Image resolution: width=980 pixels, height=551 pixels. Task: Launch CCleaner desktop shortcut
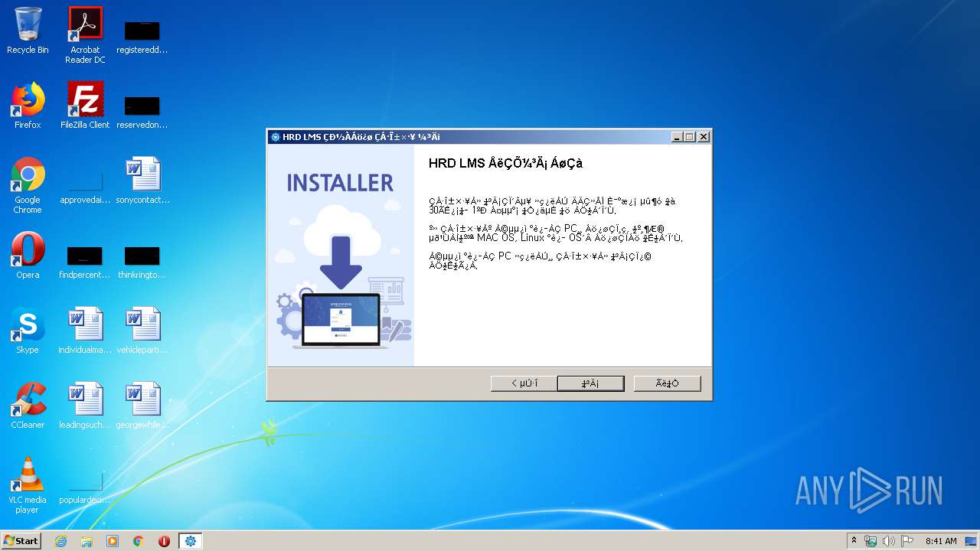point(28,406)
